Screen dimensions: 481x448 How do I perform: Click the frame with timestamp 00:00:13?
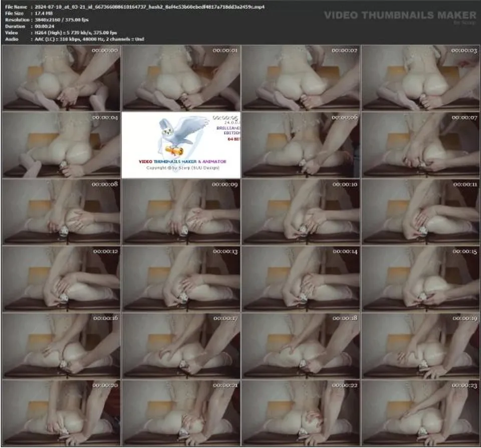click(181, 279)
